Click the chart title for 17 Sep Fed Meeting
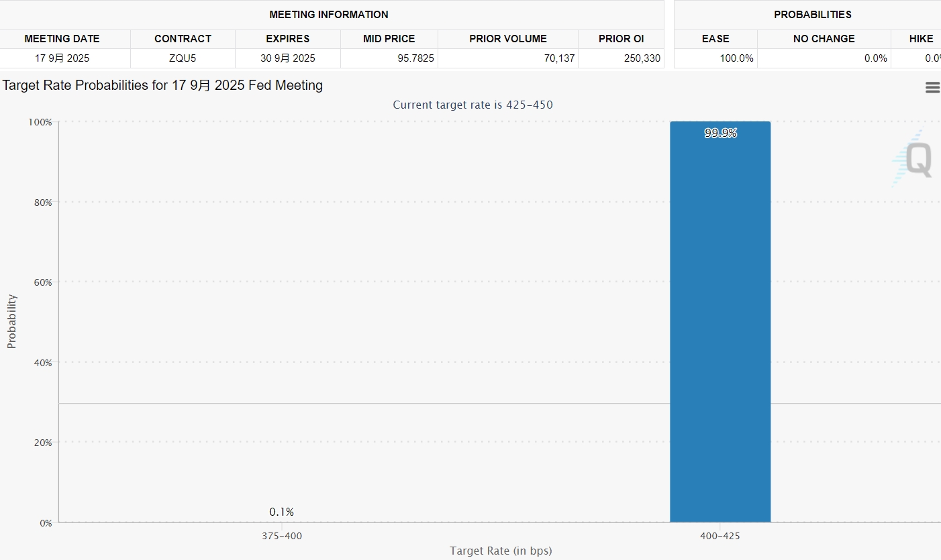The width and height of the screenshot is (941, 560). click(x=162, y=86)
